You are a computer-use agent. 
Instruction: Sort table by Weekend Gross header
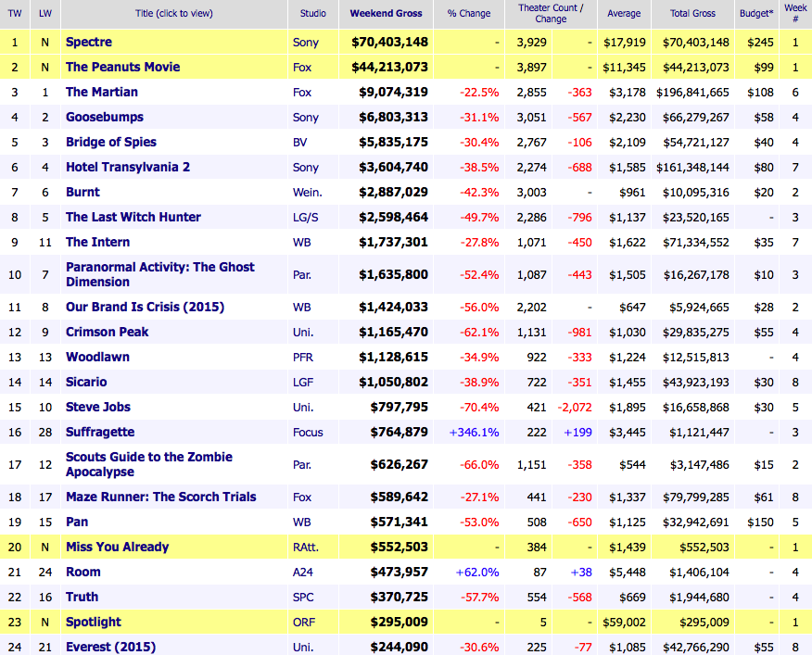pyautogui.click(x=386, y=14)
